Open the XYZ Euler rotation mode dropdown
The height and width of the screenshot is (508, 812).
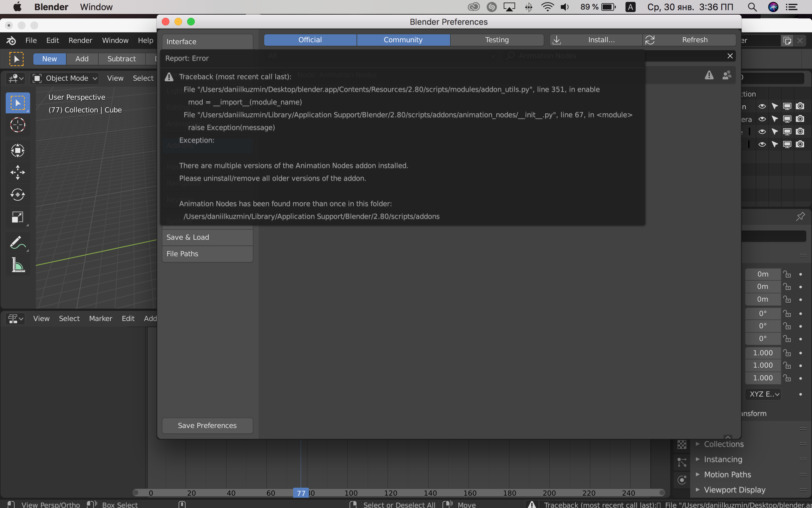763,394
